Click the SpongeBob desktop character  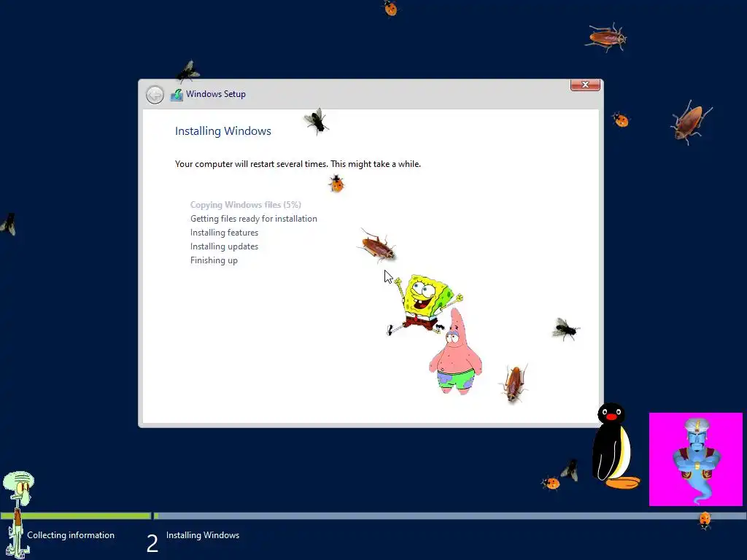424,304
